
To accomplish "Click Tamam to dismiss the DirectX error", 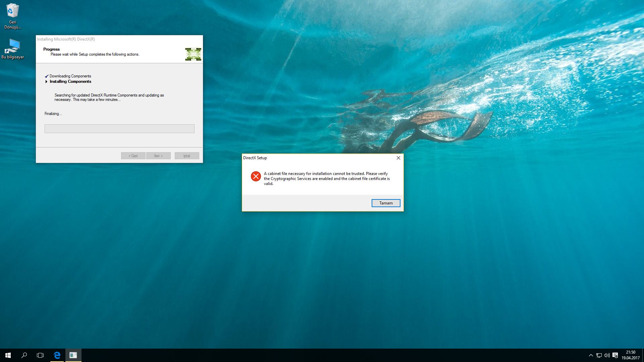I will tap(386, 203).
